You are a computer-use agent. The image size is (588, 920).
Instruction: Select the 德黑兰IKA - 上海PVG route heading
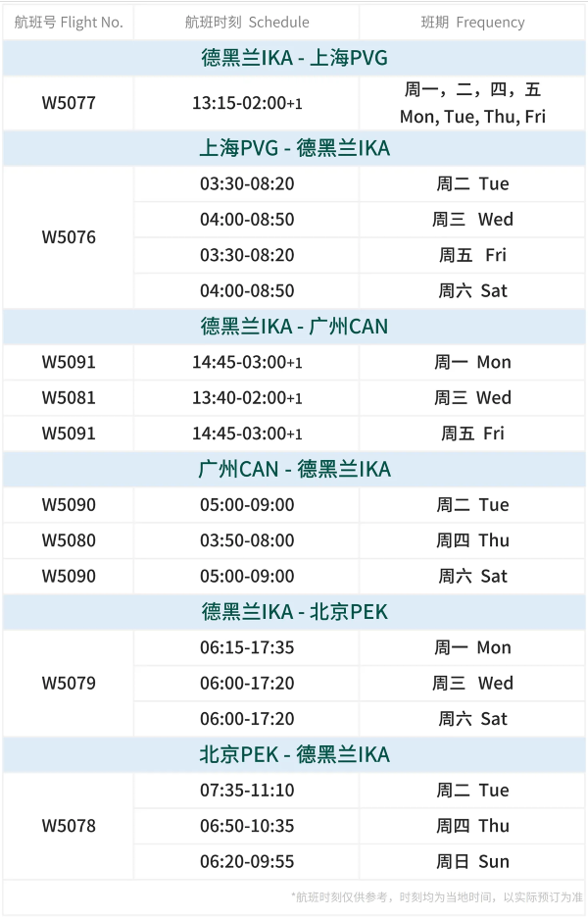pos(294,58)
